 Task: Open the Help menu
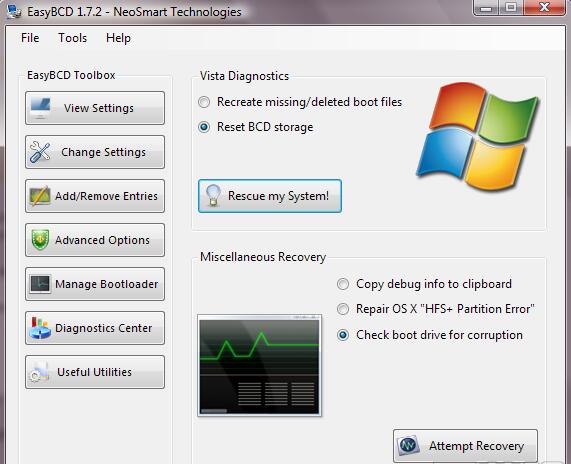tap(118, 38)
